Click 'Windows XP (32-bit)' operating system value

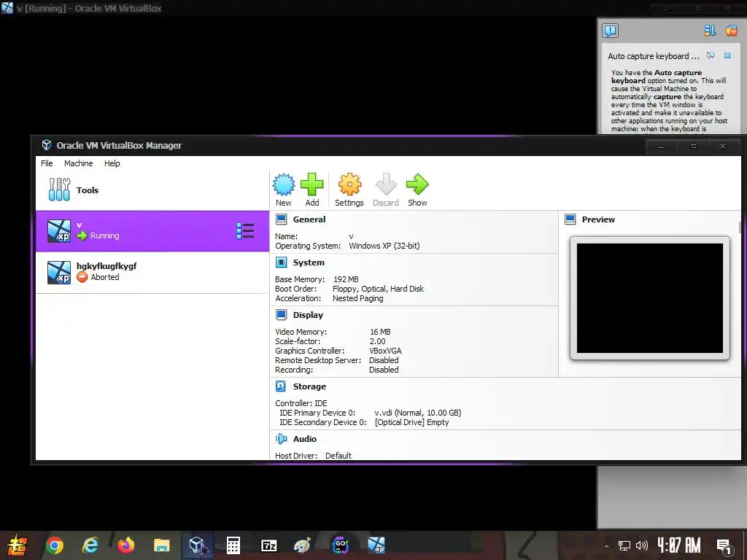(384, 246)
